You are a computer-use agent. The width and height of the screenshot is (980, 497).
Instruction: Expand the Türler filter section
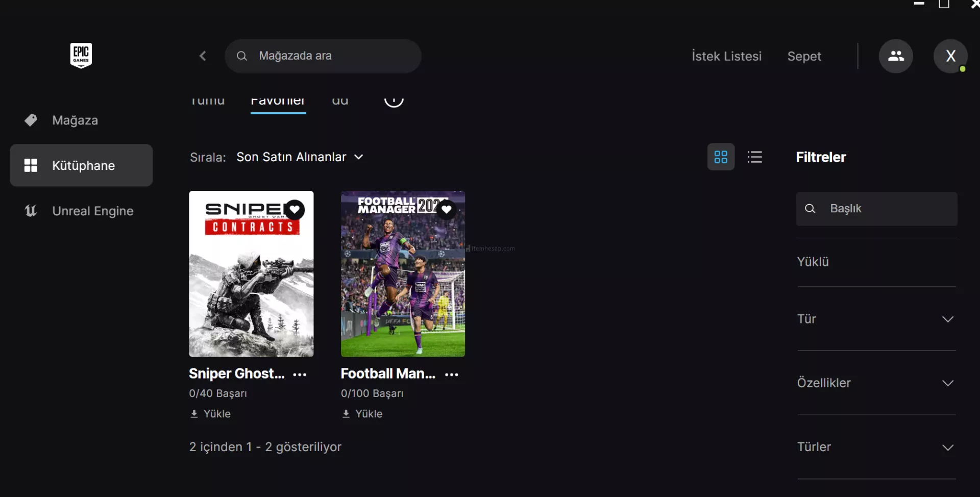(876, 447)
